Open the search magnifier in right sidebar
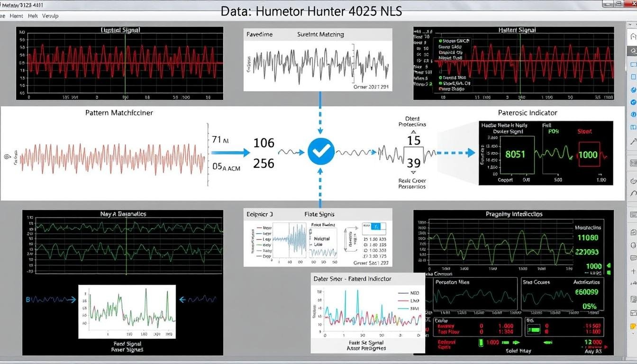637x364 pixels. [x=632, y=51]
